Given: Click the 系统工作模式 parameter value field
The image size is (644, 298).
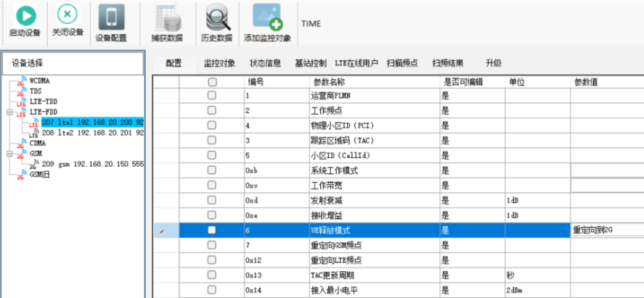Looking at the screenshot, I should coord(606,170).
